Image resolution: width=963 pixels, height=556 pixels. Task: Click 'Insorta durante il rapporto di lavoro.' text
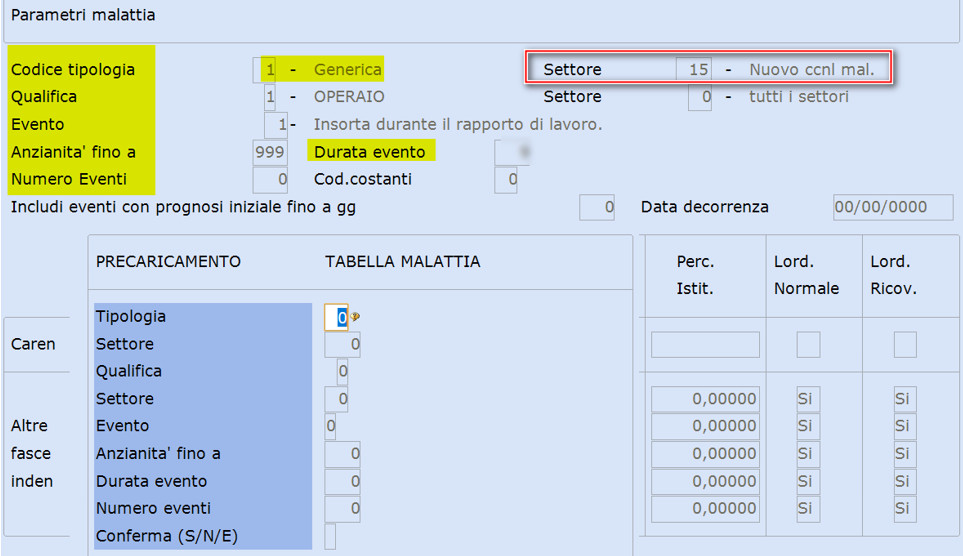coord(458,124)
